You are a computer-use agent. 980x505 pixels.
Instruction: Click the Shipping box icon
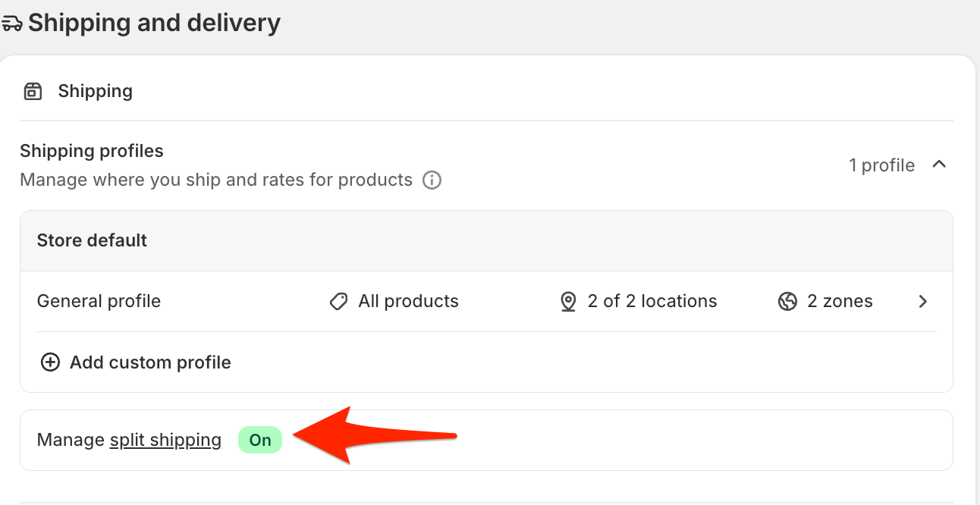click(x=33, y=92)
